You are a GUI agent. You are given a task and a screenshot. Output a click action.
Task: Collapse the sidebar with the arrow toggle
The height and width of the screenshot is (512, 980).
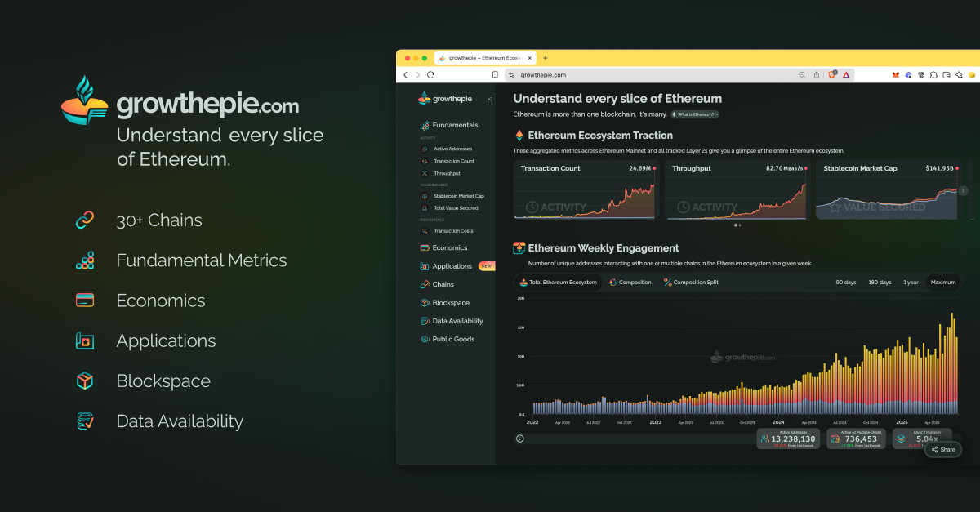coord(490,98)
